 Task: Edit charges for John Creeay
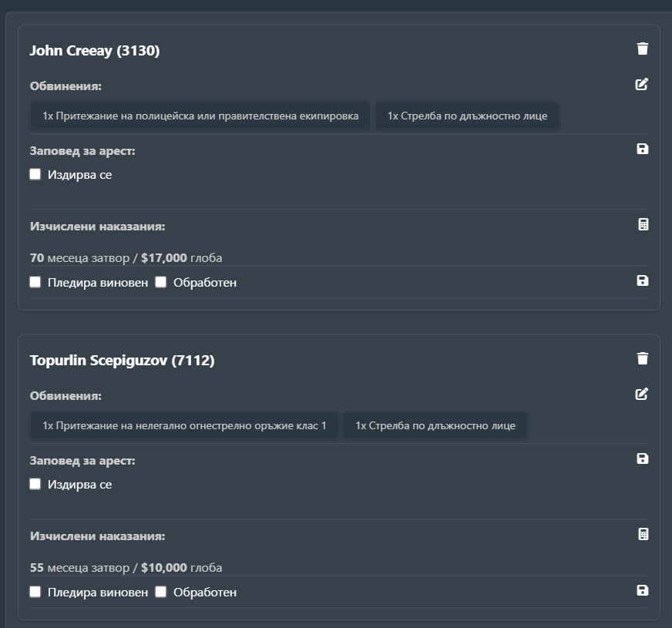click(642, 84)
